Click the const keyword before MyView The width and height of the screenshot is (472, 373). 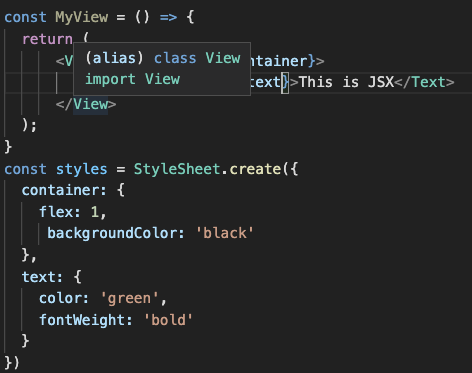(25, 17)
